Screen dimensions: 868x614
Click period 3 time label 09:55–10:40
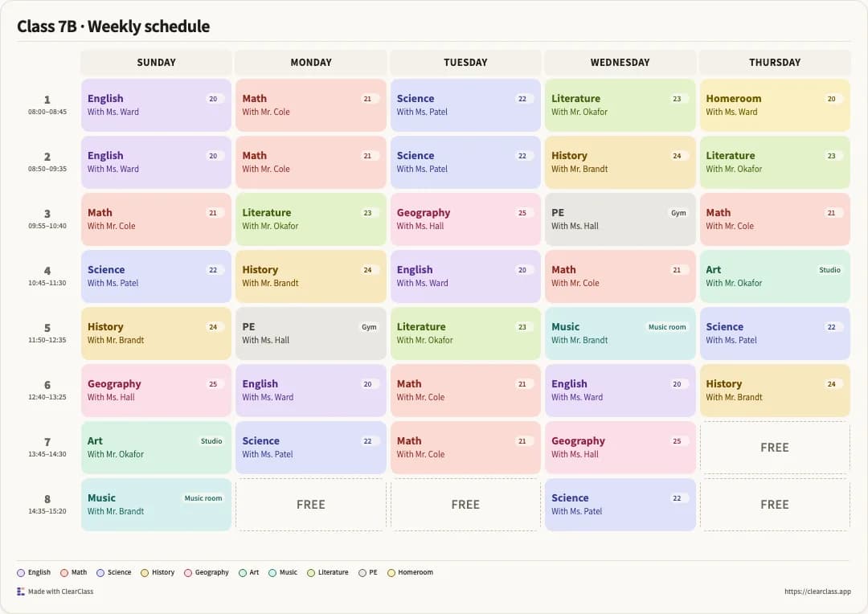tap(47, 226)
